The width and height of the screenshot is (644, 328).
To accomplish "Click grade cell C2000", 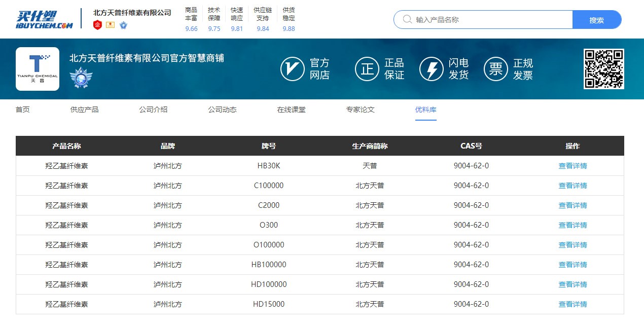I will click(269, 205).
